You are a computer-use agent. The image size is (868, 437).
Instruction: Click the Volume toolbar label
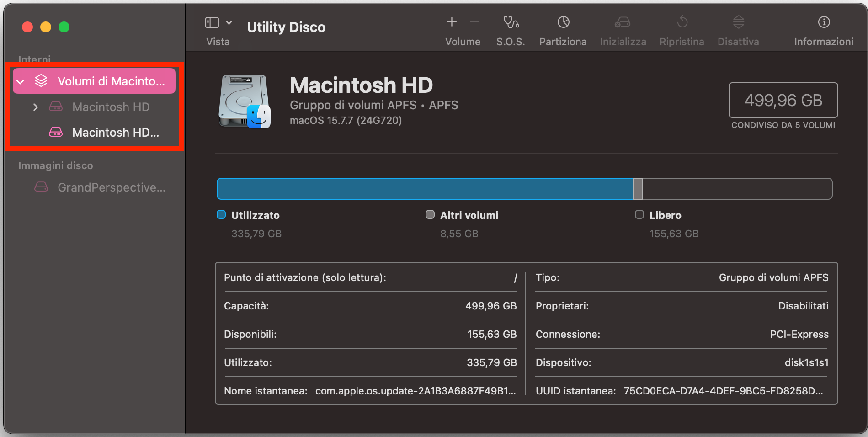click(x=463, y=42)
